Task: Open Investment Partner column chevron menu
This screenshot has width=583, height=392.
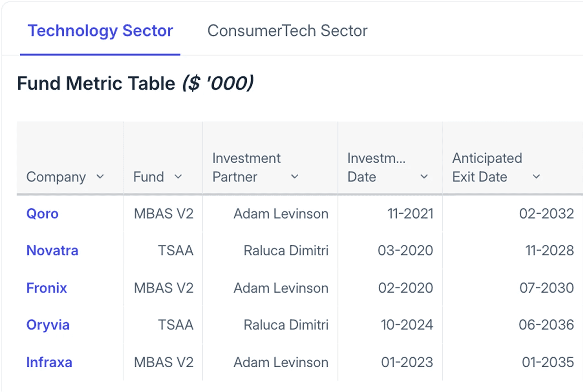Action: pyautogui.click(x=295, y=177)
